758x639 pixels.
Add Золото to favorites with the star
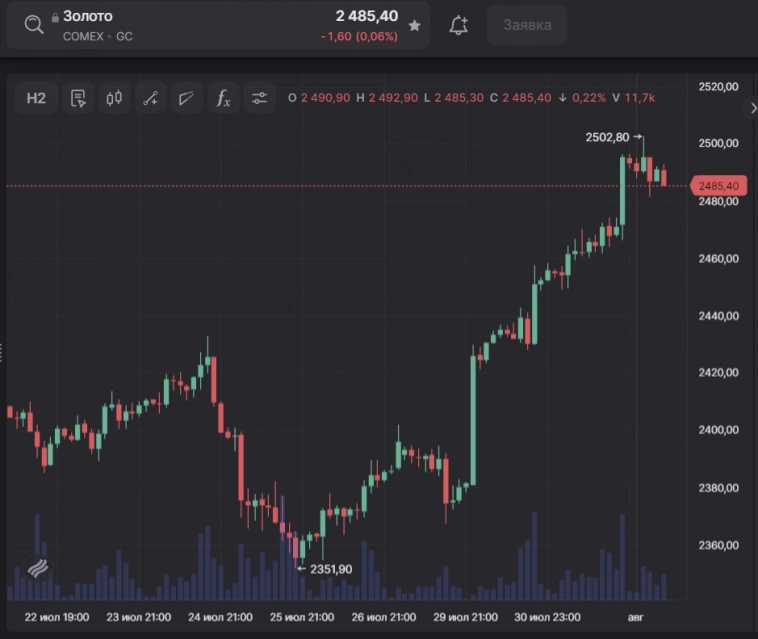(x=414, y=26)
